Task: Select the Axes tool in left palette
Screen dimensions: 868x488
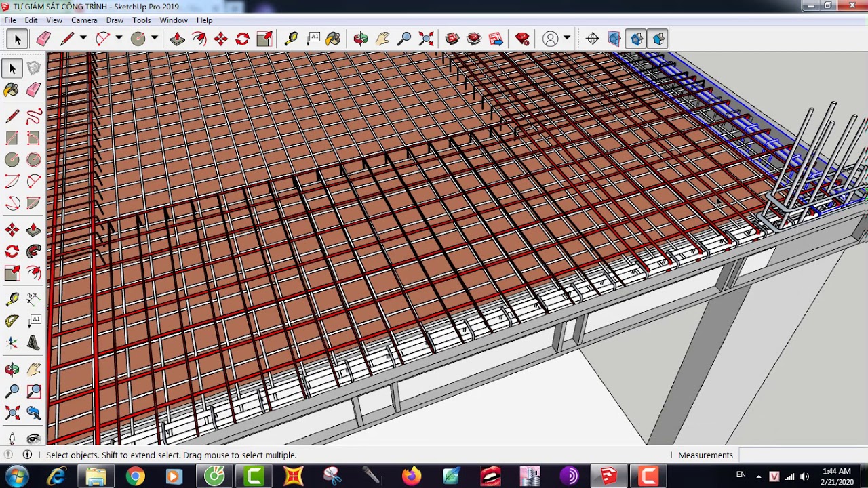Action: (12, 343)
